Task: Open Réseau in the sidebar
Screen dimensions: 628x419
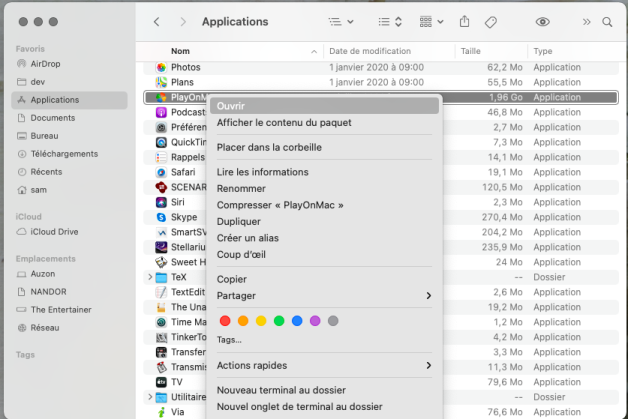Action: (x=70, y=328)
